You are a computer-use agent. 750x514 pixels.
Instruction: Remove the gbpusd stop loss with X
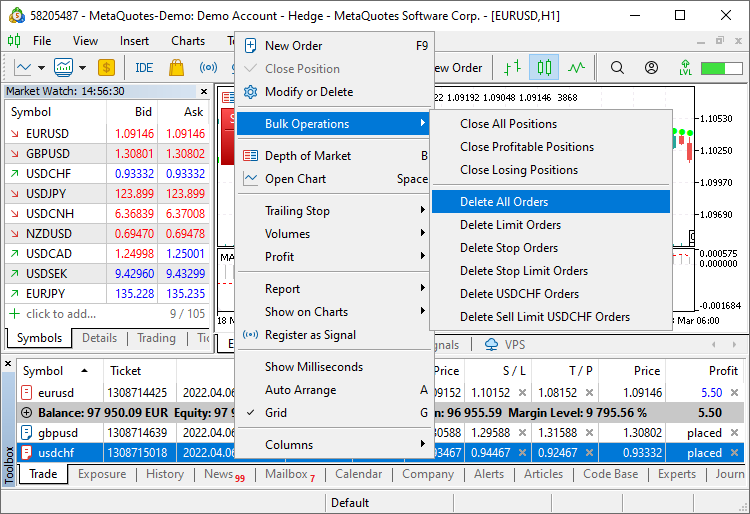coord(523,433)
